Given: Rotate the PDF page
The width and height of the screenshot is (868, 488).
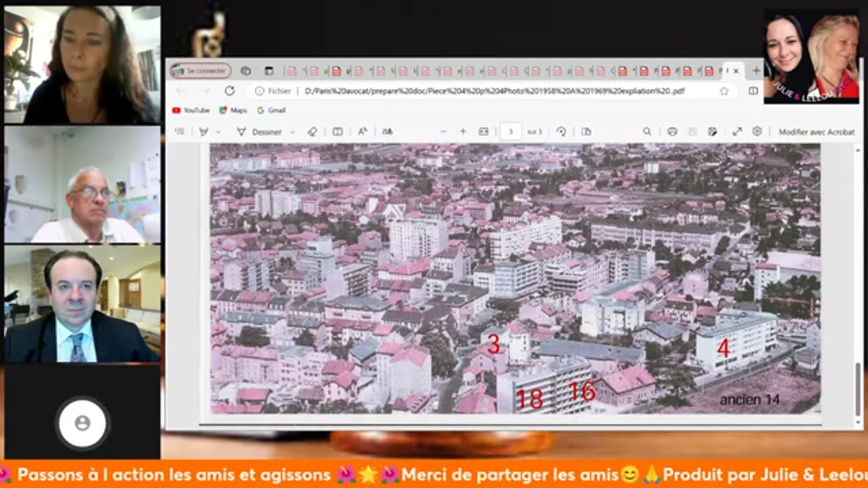Looking at the screenshot, I should click(x=561, y=131).
